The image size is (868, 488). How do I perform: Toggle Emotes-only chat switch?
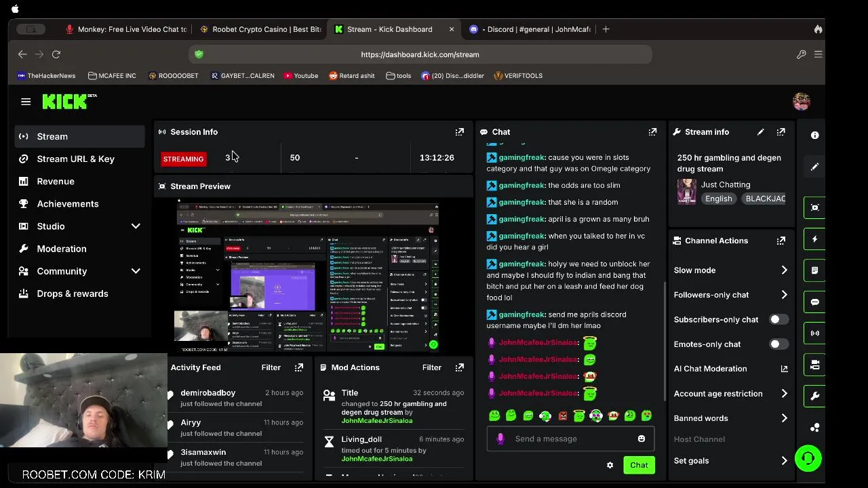778,344
